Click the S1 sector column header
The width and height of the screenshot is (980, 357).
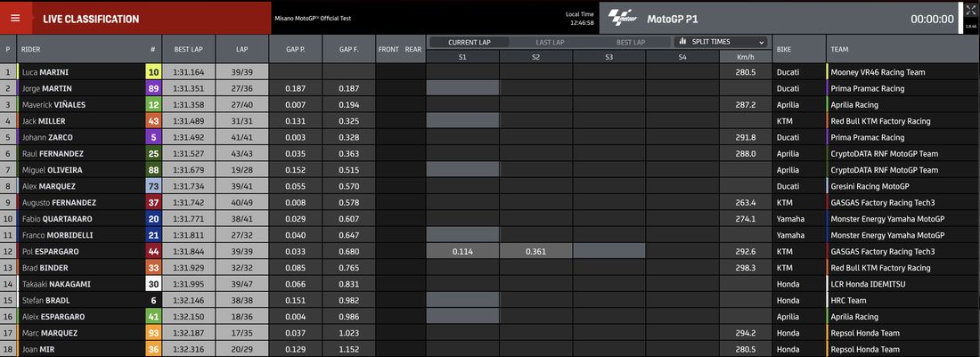coord(462,57)
